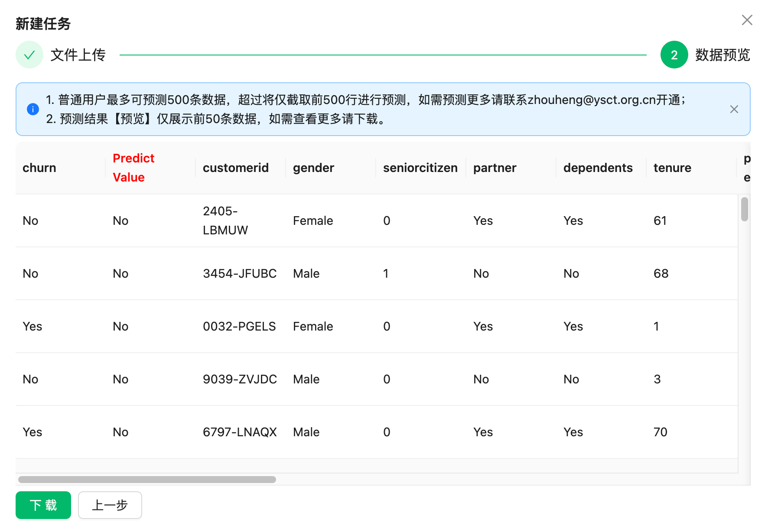
Task: Click the horizontal table scrollbar thumb
Action: click(147, 480)
